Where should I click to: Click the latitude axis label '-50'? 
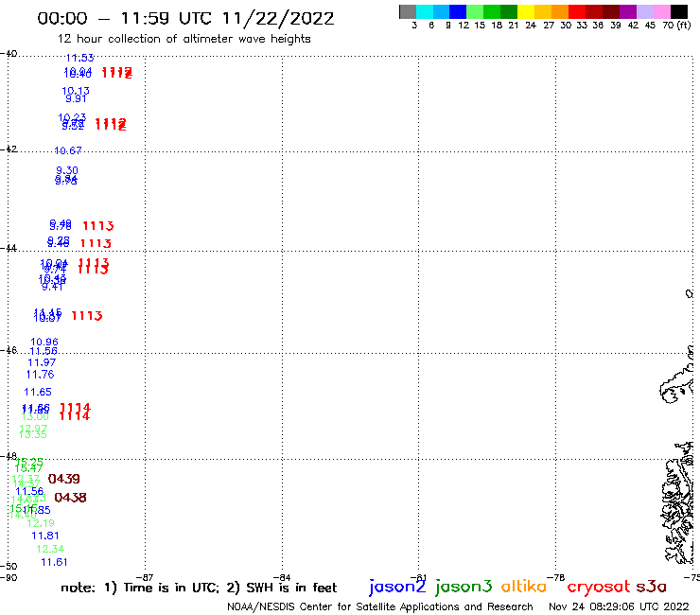9,567
